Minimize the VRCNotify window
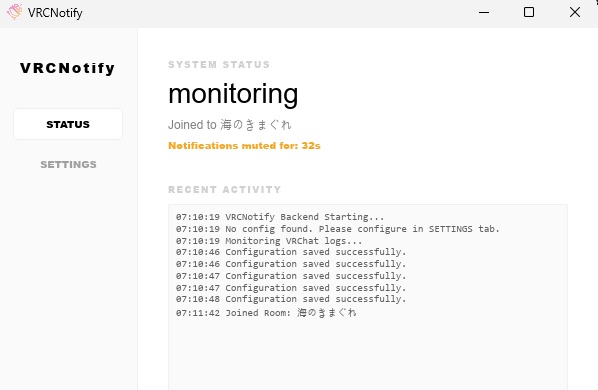This screenshot has height=390, width=598. point(484,12)
